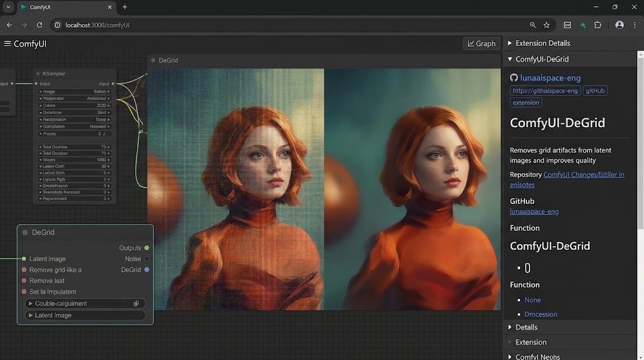644x360 pixels.
Task: Adjust the Latent Cloth value field
Action: click(74, 166)
